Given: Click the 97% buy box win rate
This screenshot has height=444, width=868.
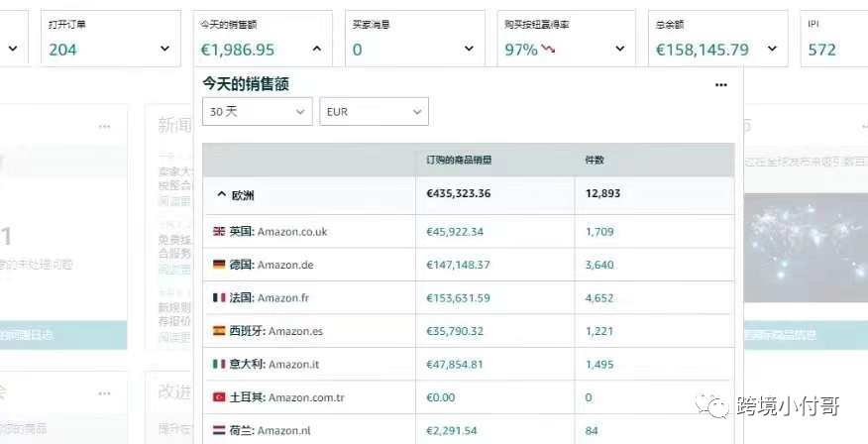Looking at the screenshot, I should 521,50.
